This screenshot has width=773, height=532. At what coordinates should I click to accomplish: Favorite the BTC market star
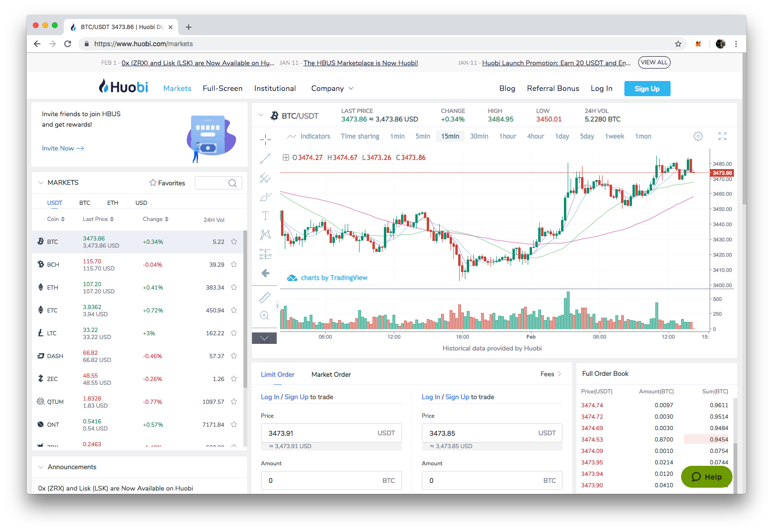[234, 241]
